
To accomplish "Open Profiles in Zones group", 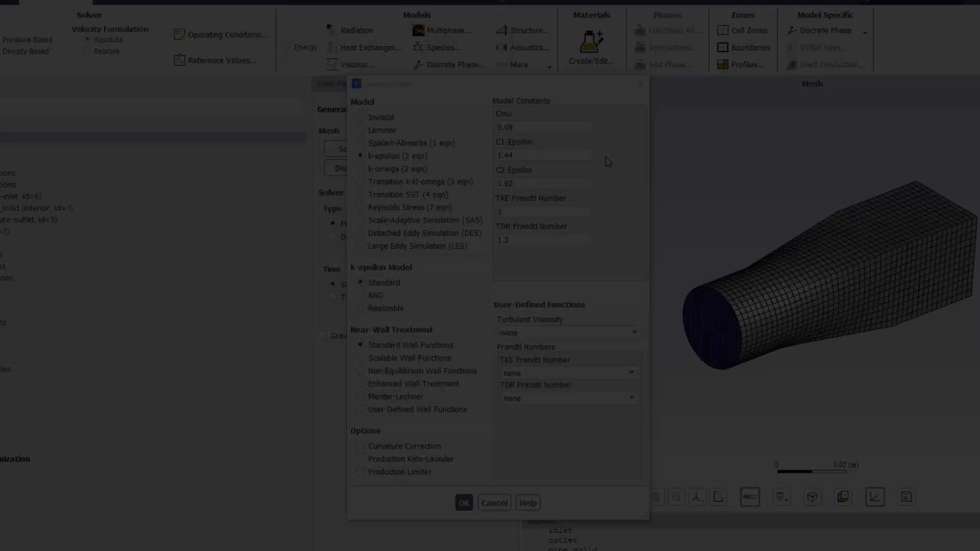I will click(740, 64).
